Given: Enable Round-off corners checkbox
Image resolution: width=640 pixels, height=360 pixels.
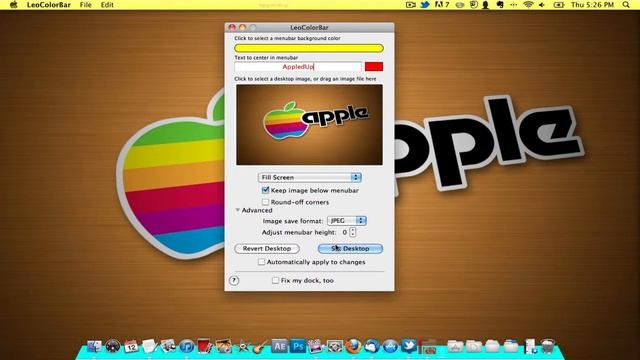Looking at the screenshot, I should pyautogui.click(x=265, y=202).
